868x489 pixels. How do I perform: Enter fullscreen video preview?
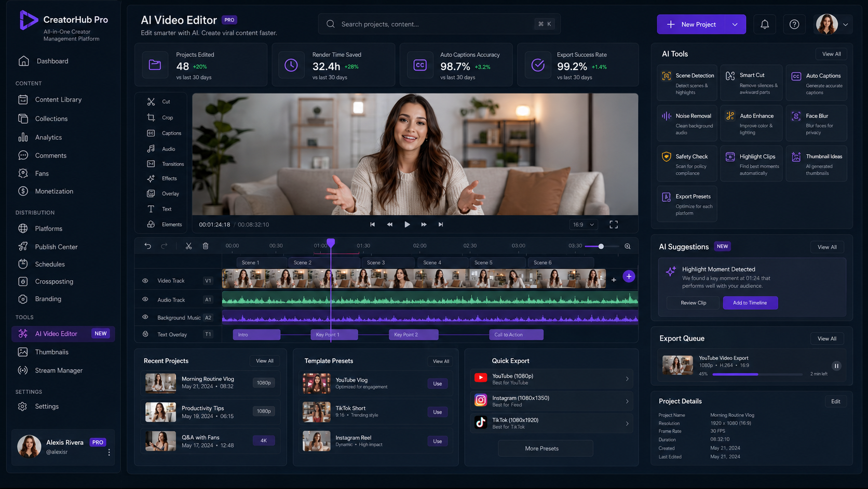[x=614, y=224]
